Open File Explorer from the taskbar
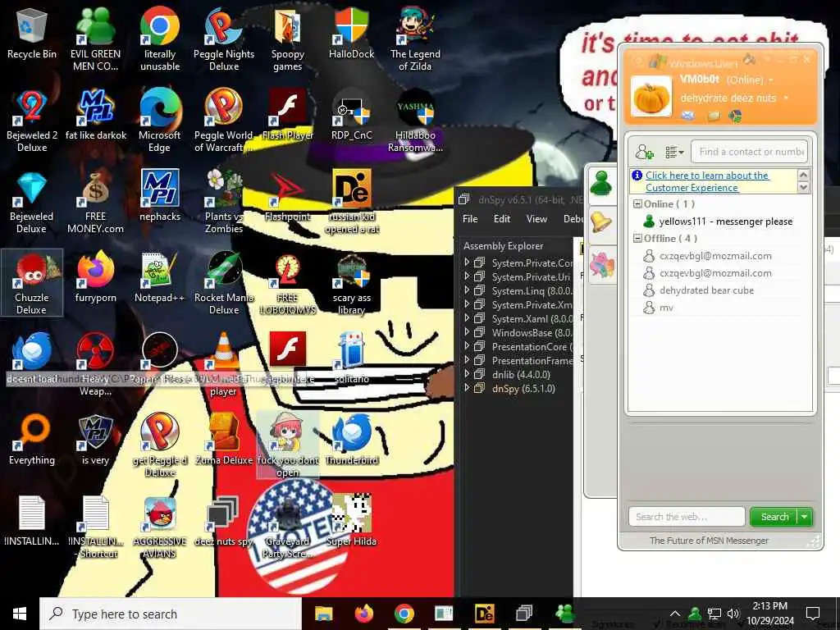The image size is (840, 630). click(323, 614)
